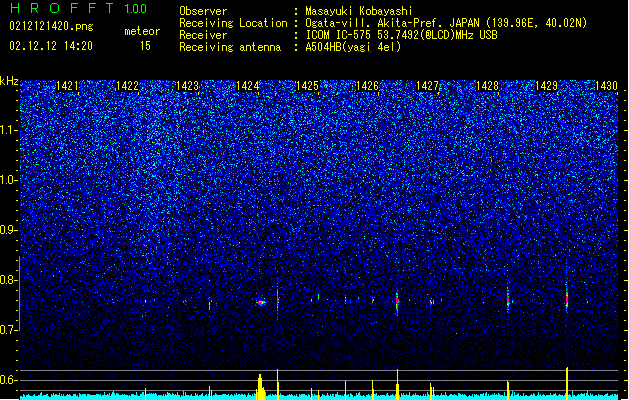Click the 1.1 frequency axis label
This screenshot has width=629, height=400.
[9, 130]
